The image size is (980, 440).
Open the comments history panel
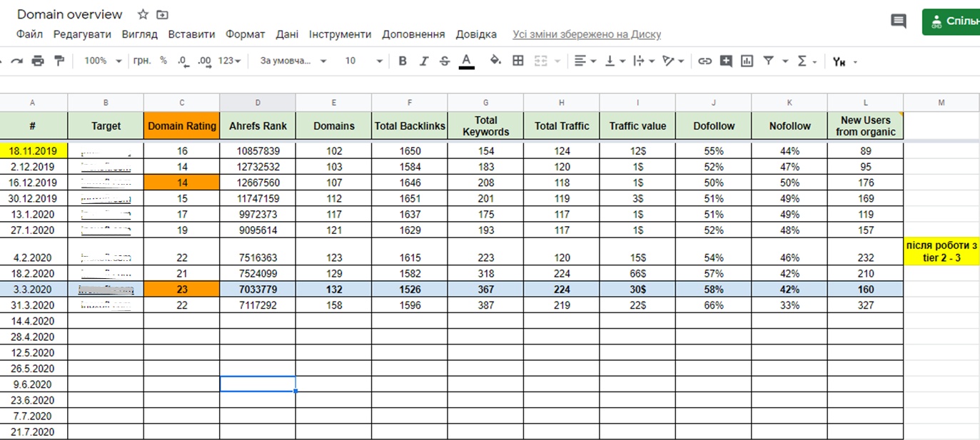click(898, 21)
